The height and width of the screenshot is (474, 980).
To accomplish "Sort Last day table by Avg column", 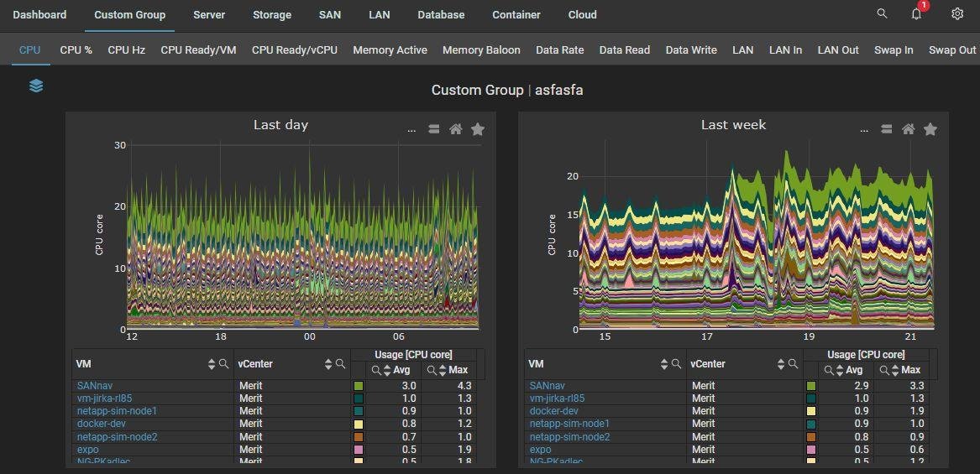I will pos(387,370).
